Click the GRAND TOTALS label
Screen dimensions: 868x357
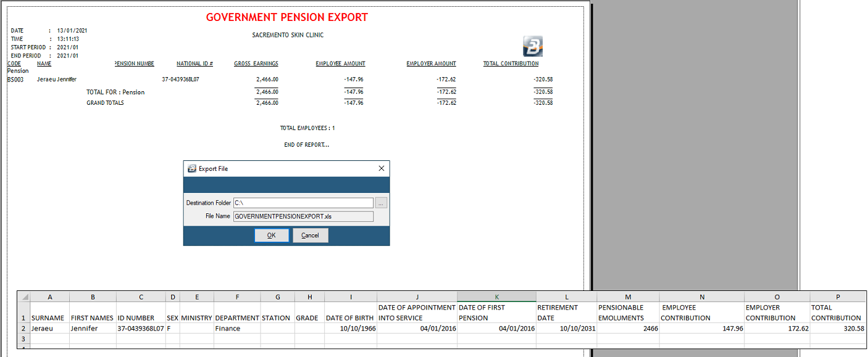[105, 103]
